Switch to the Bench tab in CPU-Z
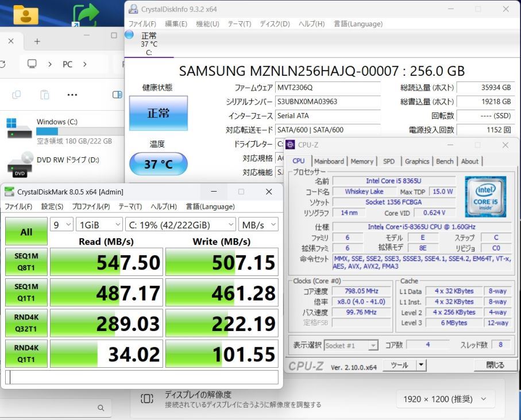This screenshot has width=521, height=420. click(x=445, y=161)
